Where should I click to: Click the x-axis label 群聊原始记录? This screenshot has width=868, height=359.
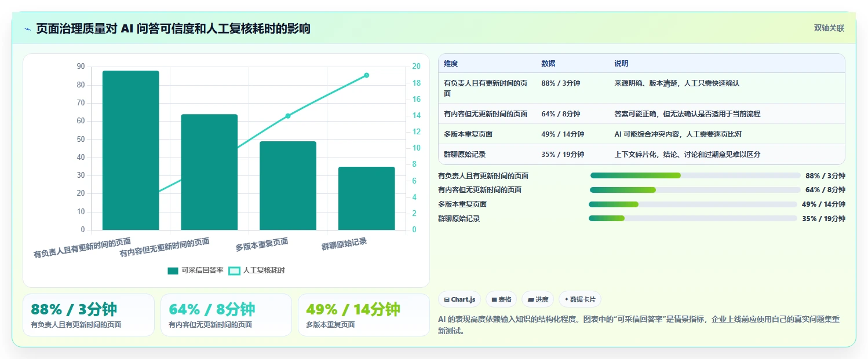(x=344, y=244)
